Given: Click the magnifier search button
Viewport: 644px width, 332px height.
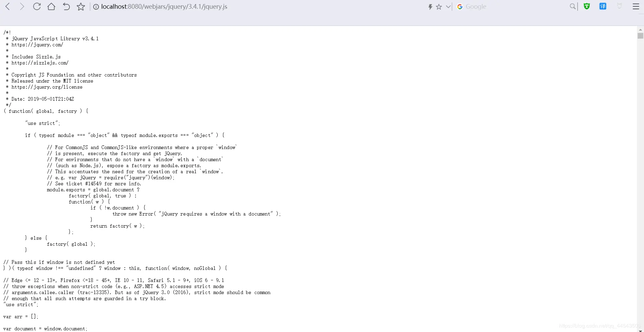Looking at the screenshot, I should (x=573, y=6).
